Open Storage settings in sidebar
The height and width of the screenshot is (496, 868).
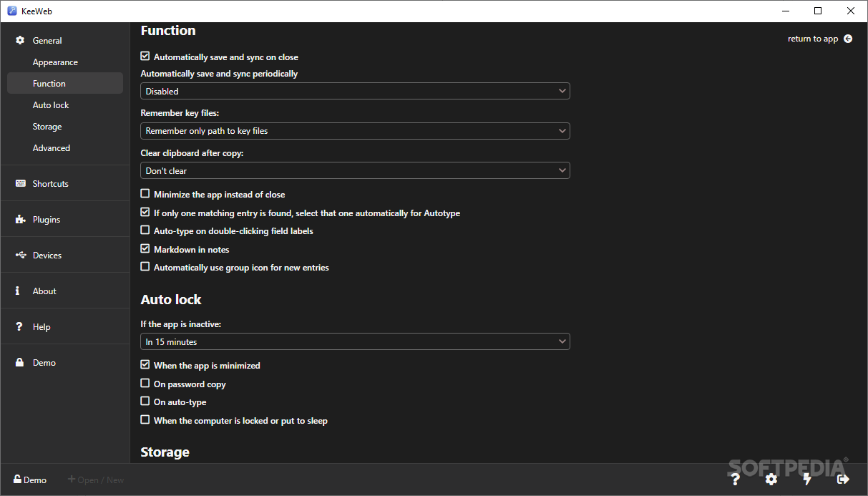point(65,127)
